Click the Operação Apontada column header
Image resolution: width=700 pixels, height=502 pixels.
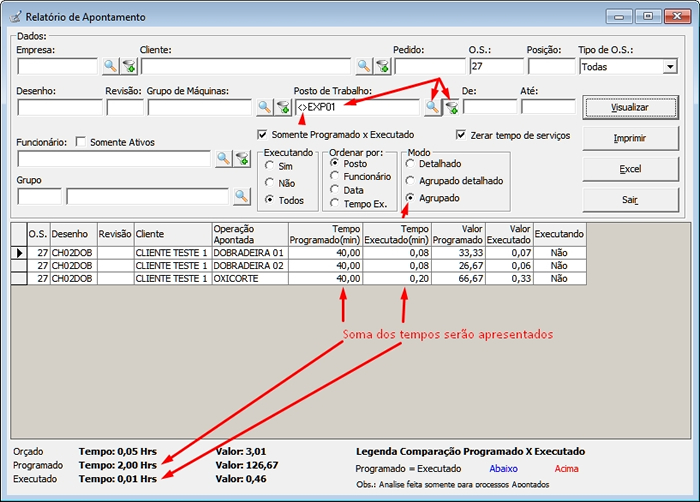(x=250, y=234)
